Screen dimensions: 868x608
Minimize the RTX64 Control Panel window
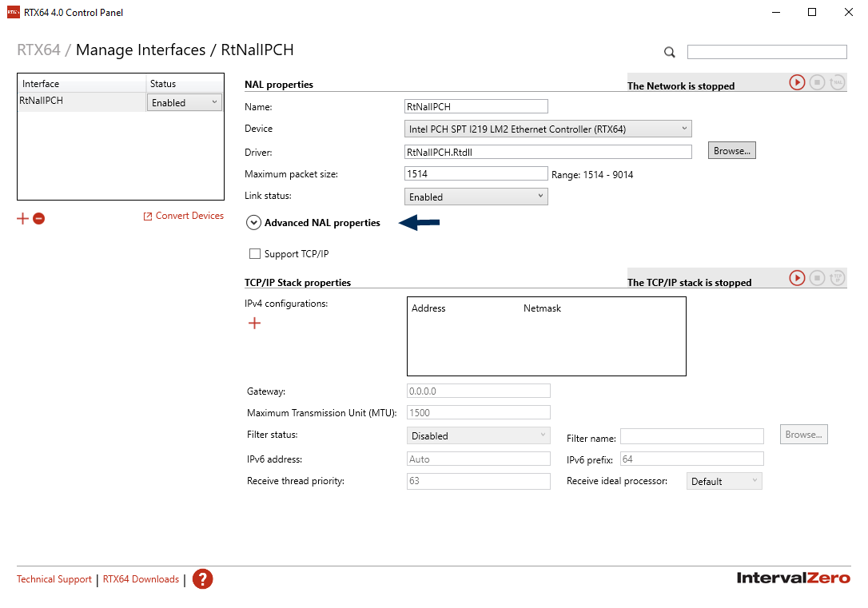pos(776,12)
